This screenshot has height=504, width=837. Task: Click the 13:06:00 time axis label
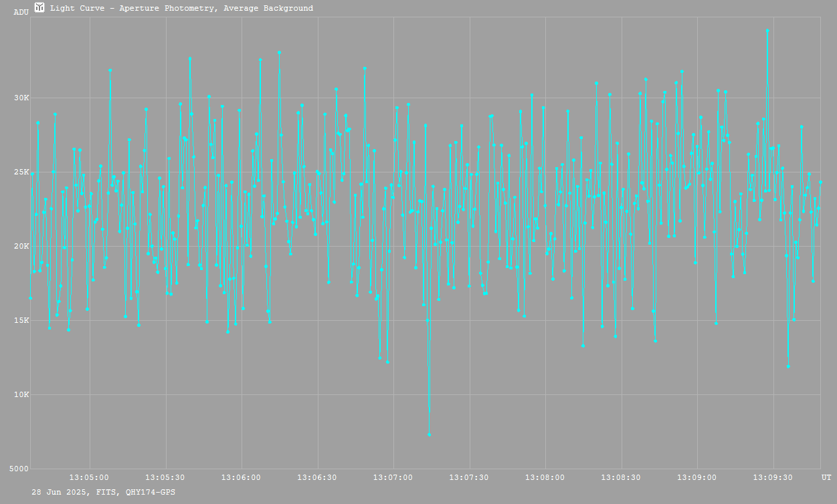242,478
